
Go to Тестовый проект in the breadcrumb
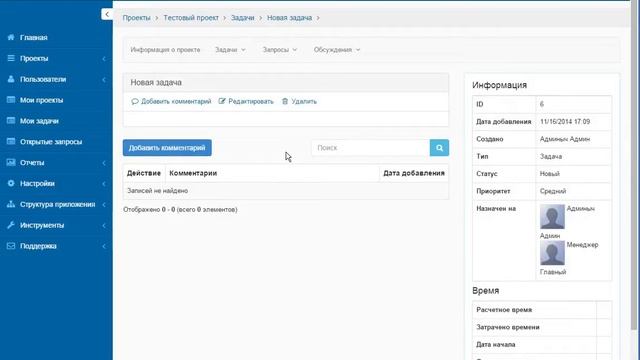191,18
